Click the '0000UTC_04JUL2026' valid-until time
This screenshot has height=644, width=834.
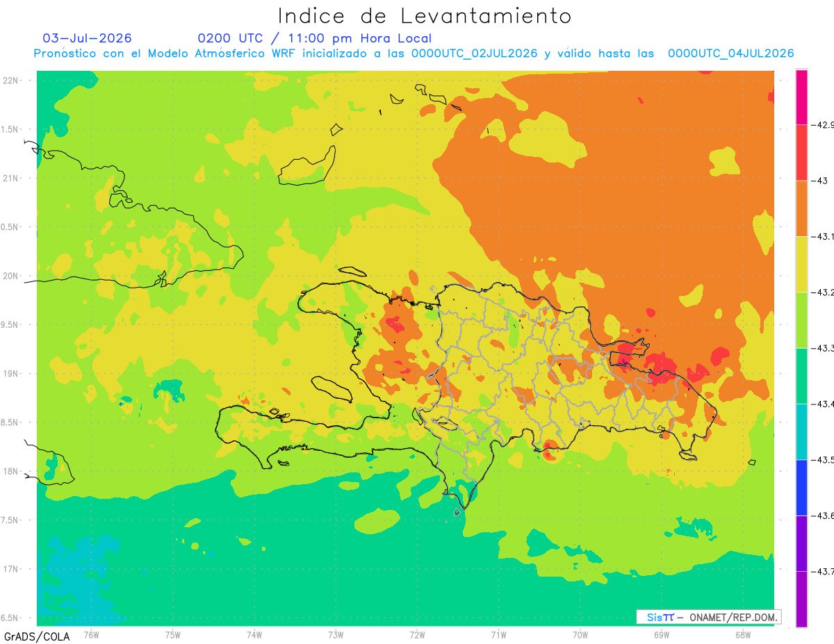[x=731, y=53]
